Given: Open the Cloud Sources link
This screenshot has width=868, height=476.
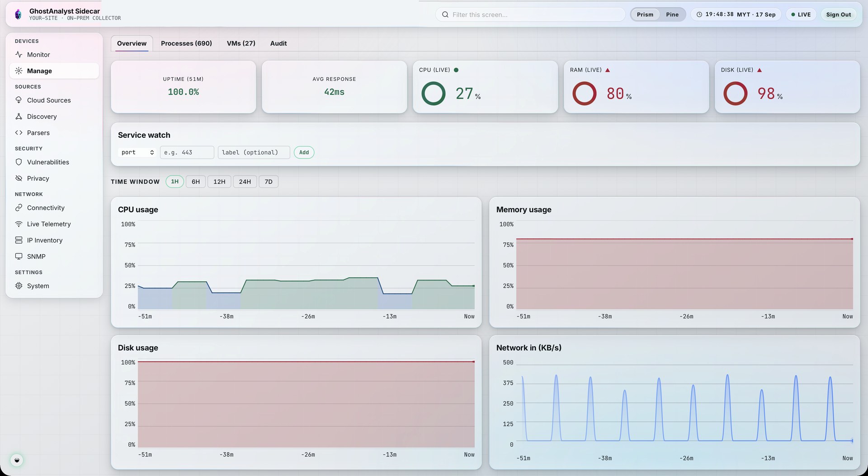Looking at the screenshot, I should [x=54, y=100].
